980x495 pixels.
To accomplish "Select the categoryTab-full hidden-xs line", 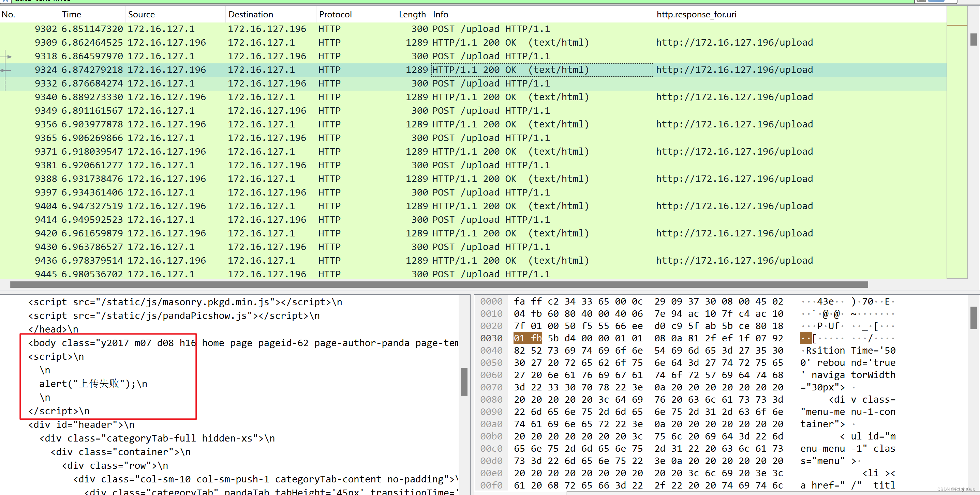I will tap(157, 439).
